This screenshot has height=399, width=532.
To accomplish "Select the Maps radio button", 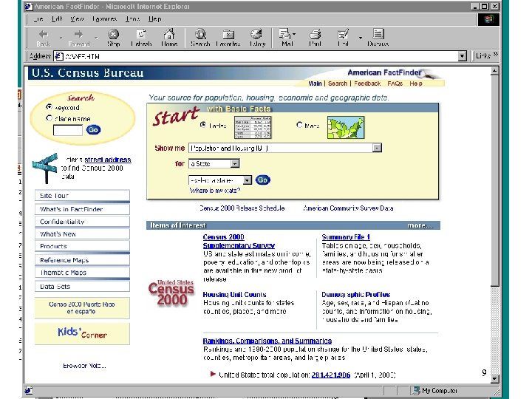I will (299, 125).
